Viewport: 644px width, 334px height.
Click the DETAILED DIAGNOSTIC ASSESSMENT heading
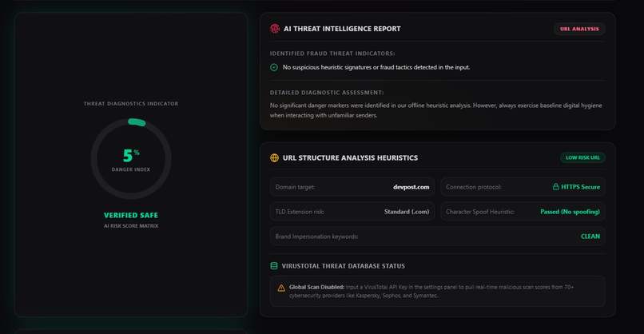tap(327, 93)
